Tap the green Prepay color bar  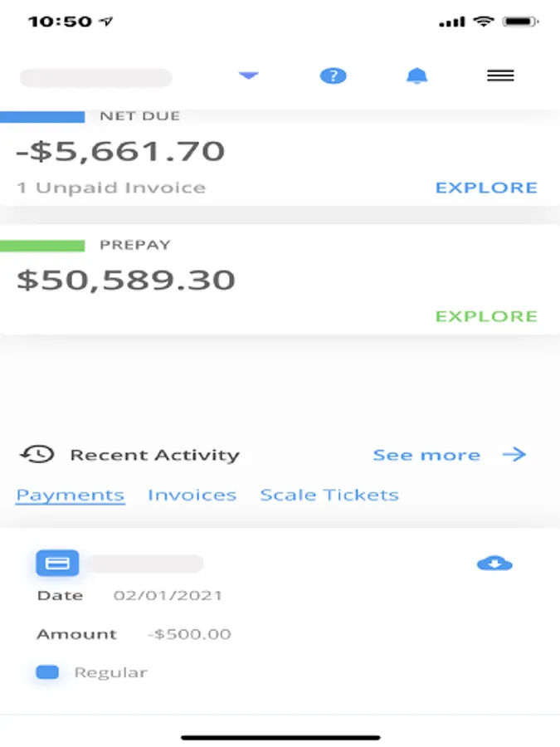pyautogui.click(x=42, y=246)
